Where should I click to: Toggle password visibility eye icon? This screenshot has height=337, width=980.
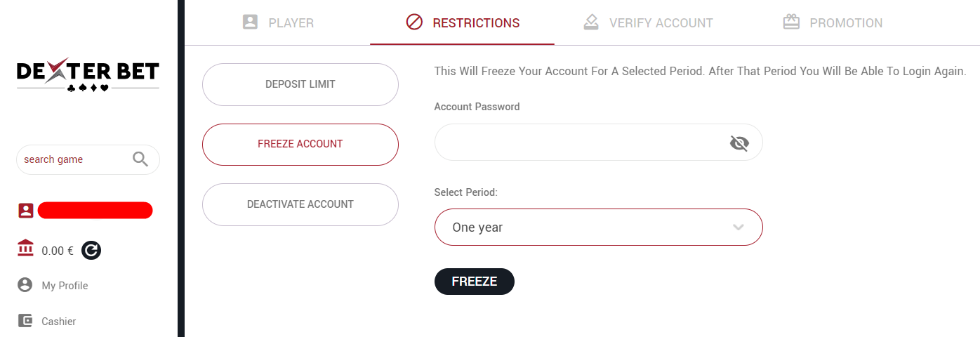[x=739, y=143]
